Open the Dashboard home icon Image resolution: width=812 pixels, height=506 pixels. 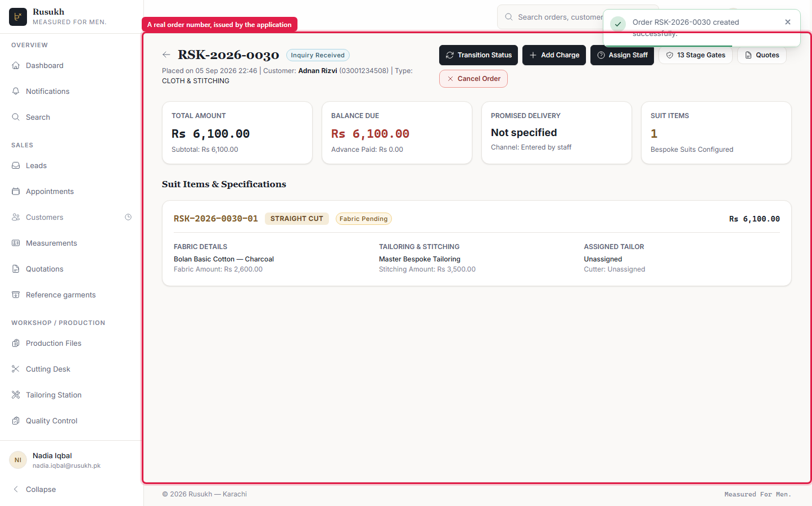click(16, 65)
